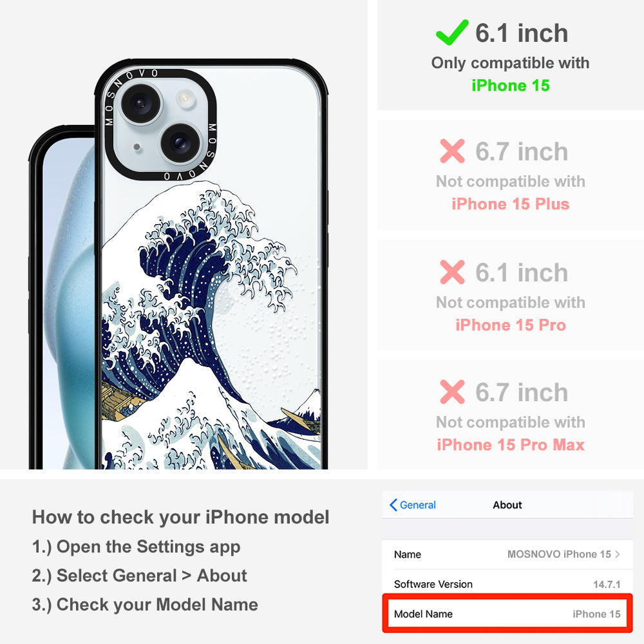Click the green iPhone 15 compatibility text
The image size is (644, 644).
coord(511,86)
